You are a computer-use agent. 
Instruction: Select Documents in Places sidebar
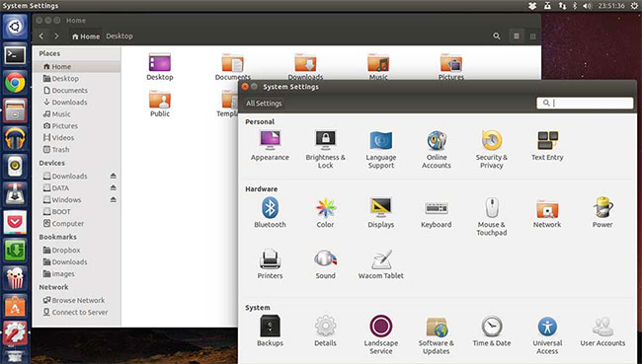[77, 90]
